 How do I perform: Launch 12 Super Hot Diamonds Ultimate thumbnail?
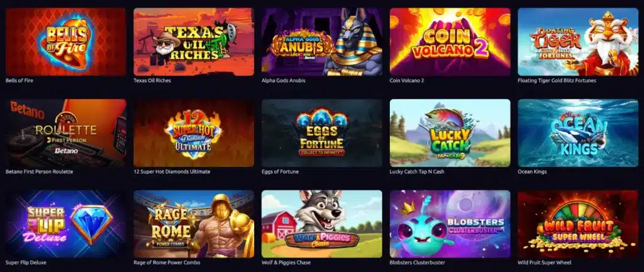click(194, 133)
